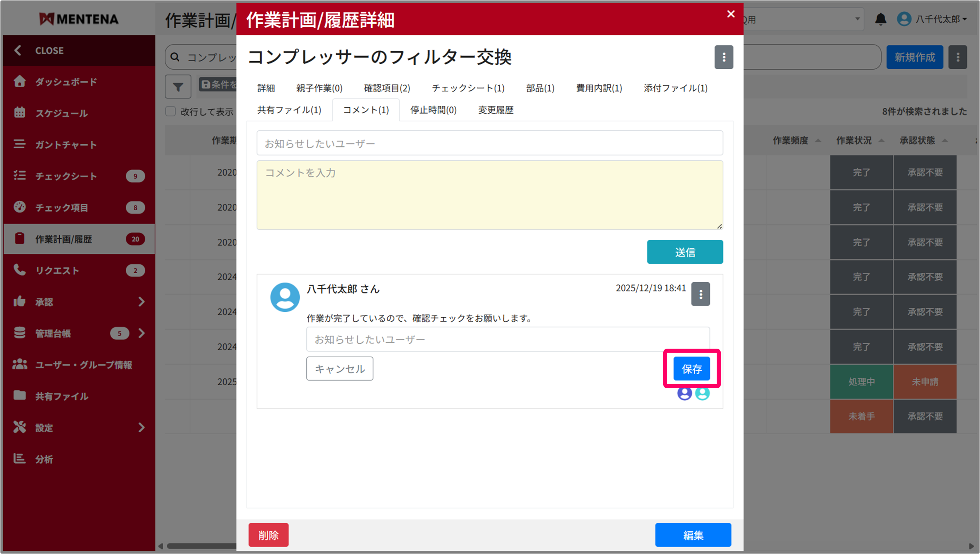Toggle the 改行して表示 checkbox
This screenshot has height=554, width=980.
[x=170, y=111]
